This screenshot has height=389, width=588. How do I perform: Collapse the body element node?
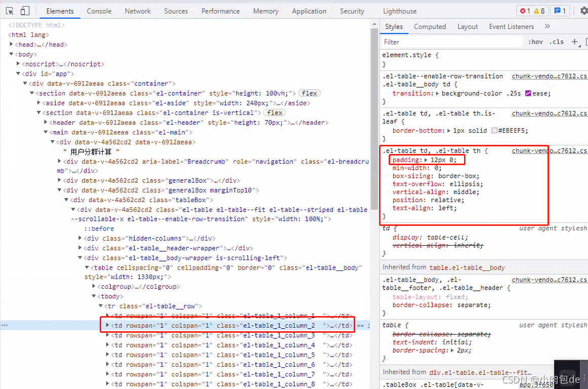11,54
